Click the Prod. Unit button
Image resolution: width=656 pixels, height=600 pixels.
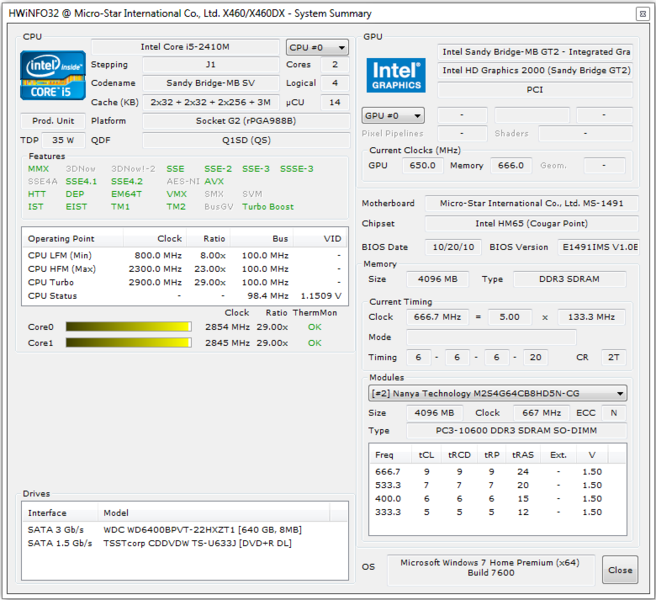tap(53, 121)
